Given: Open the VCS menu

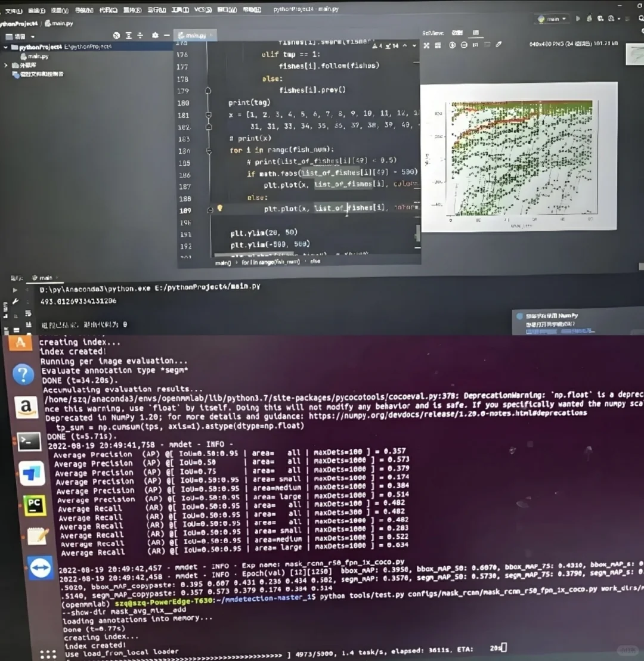Looking at the screenshot, I should [202, 10].
